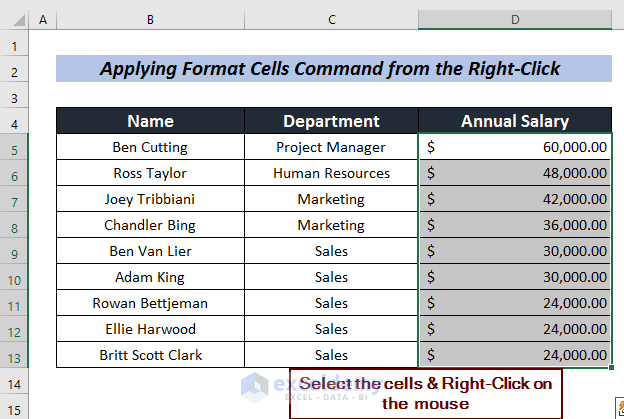Select column C header

coord(331,20)
